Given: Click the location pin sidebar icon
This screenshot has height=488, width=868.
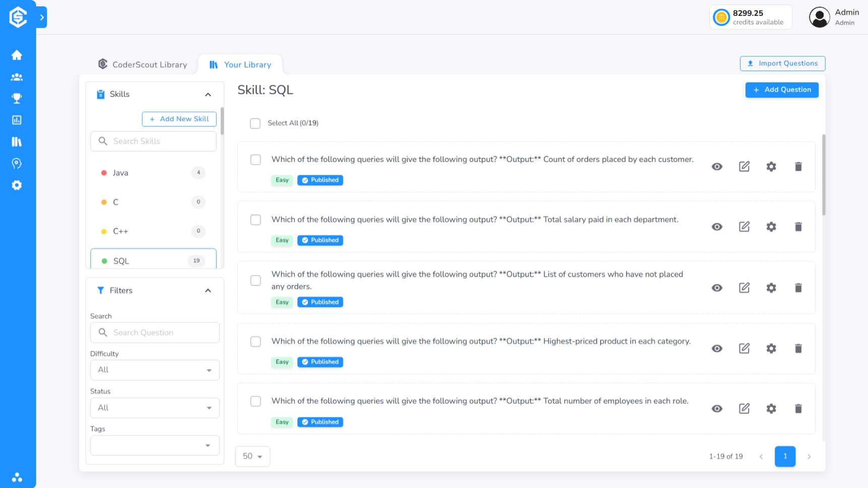Looking at the screenshot, I should [17, 163].
